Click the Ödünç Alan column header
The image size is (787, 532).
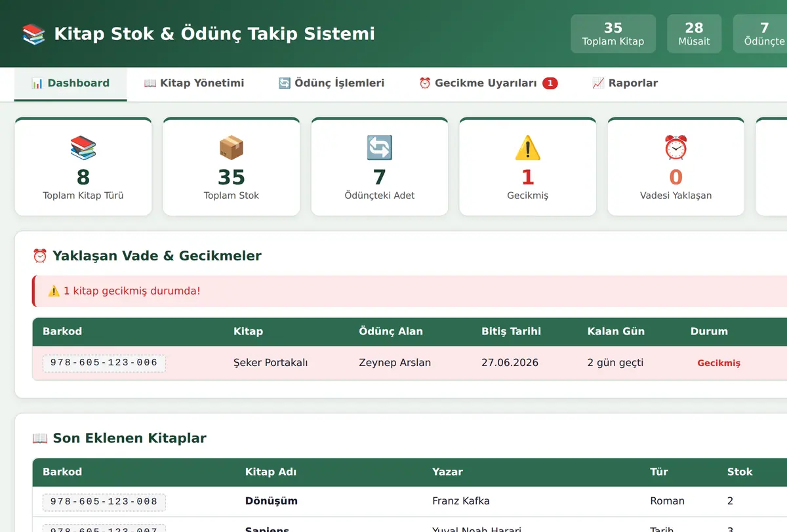(391, 331)
